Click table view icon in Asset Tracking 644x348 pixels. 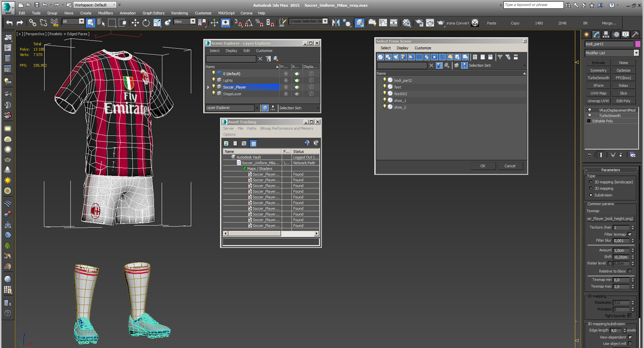[x=253, y=143]
